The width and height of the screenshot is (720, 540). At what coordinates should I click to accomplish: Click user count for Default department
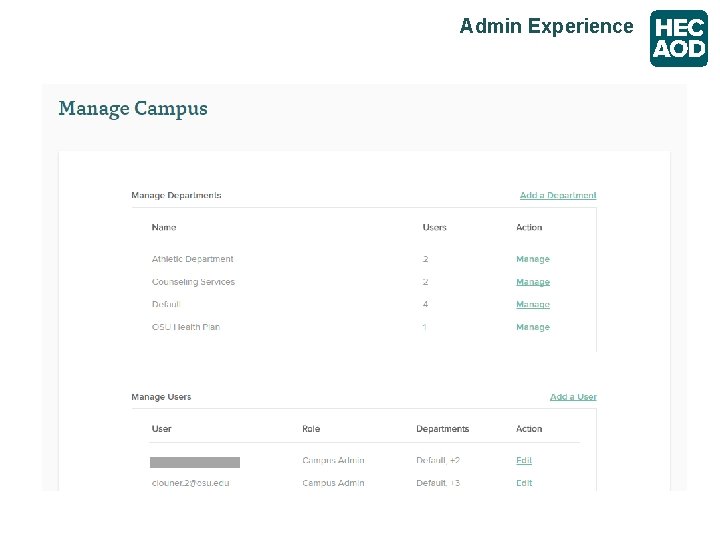425,304
